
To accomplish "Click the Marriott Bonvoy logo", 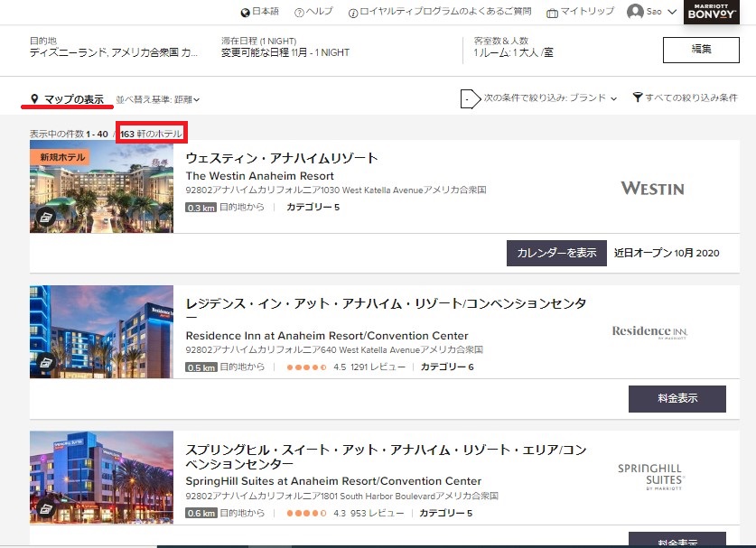I will (x=711, y=12).
